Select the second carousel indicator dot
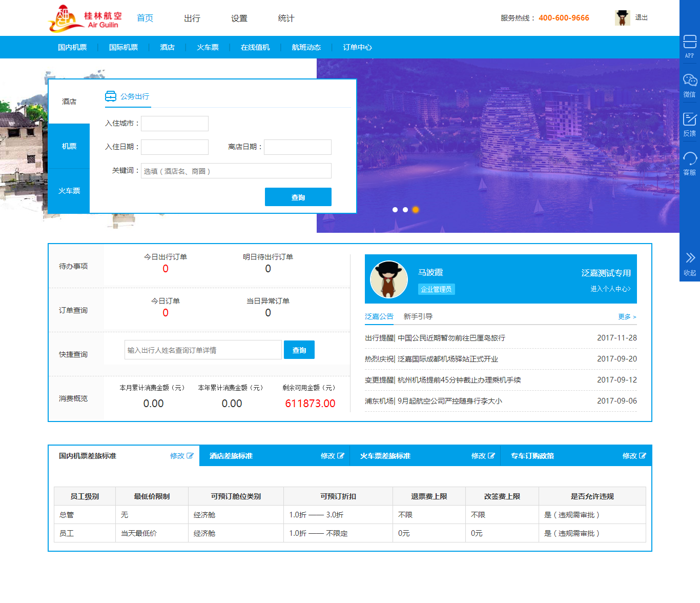Image resolution: width=700 pixels, height=603 pixels. tap(405, 210)
